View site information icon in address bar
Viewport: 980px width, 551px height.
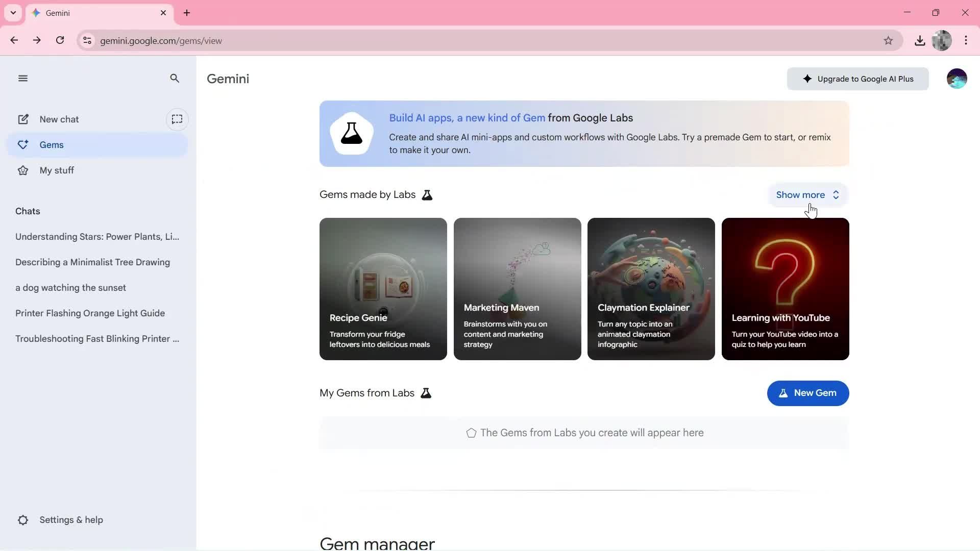[x=87, y=41]
